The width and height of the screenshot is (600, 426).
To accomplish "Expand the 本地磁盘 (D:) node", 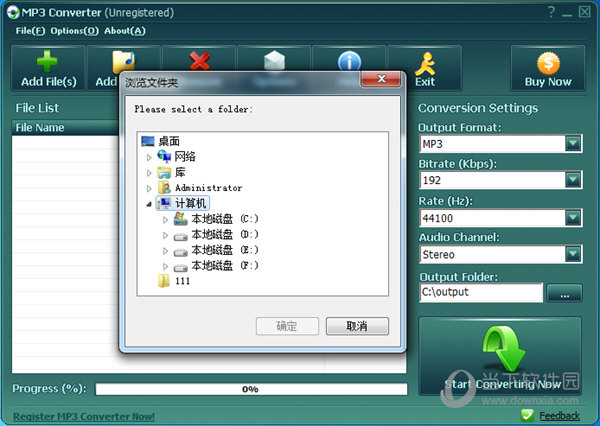I will click(165, 235).
